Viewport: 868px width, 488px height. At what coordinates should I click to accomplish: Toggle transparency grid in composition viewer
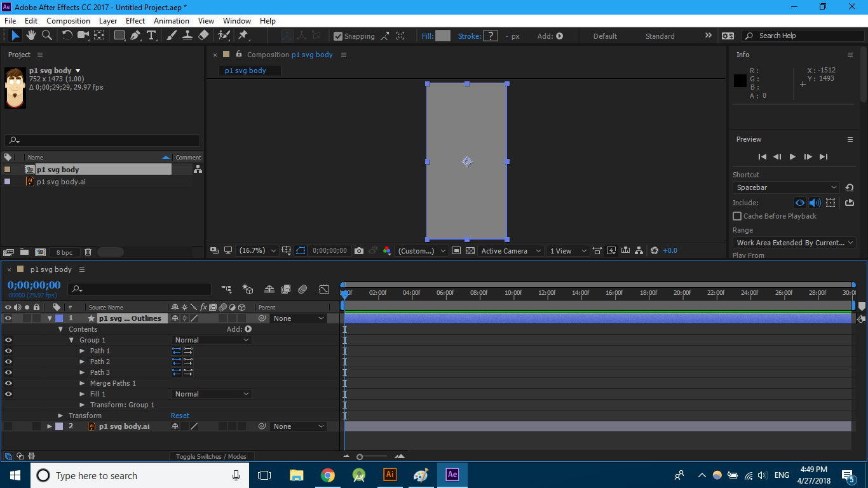pyautogui.click(x=470, y=251)
